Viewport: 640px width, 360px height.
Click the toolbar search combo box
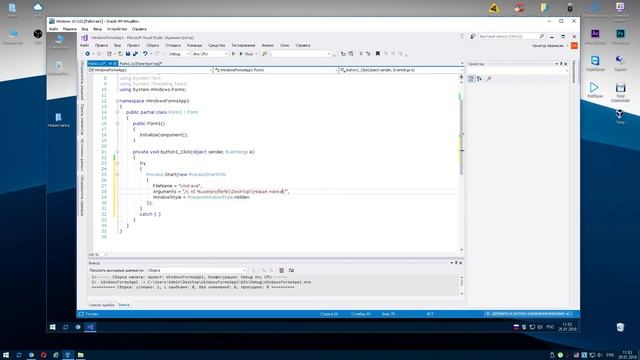tap(300, 54)
